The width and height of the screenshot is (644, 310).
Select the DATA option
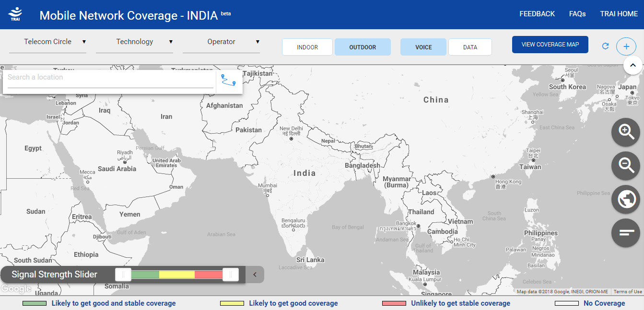[470, 47]
